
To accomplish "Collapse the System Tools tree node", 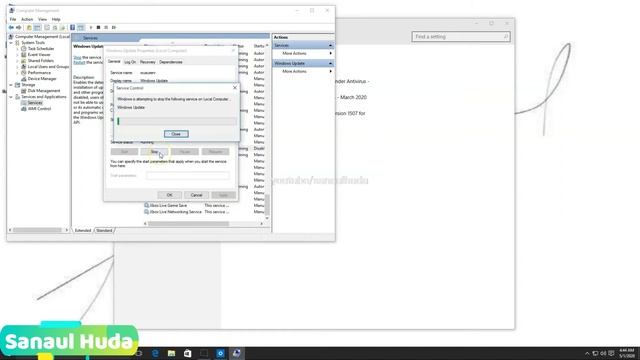I will 11,42.
